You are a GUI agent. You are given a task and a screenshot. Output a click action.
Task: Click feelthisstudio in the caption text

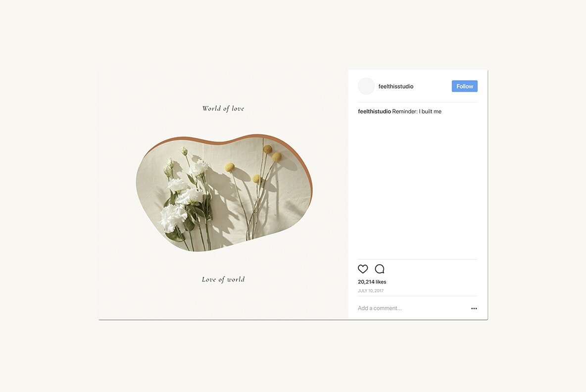(x=374, y=111)
